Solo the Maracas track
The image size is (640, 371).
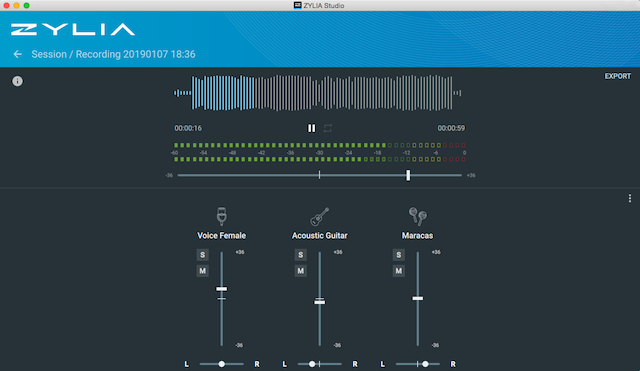[399, 255]
